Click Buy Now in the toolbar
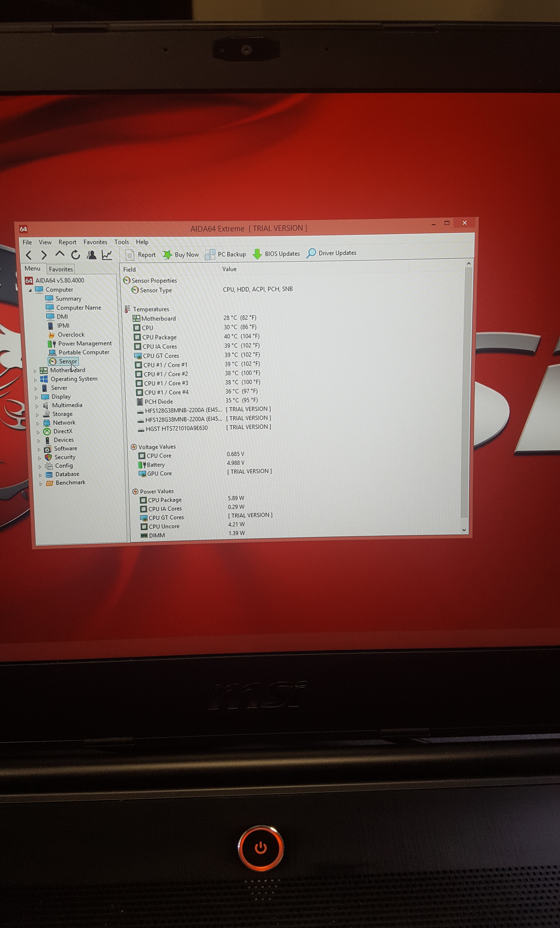 181,255
